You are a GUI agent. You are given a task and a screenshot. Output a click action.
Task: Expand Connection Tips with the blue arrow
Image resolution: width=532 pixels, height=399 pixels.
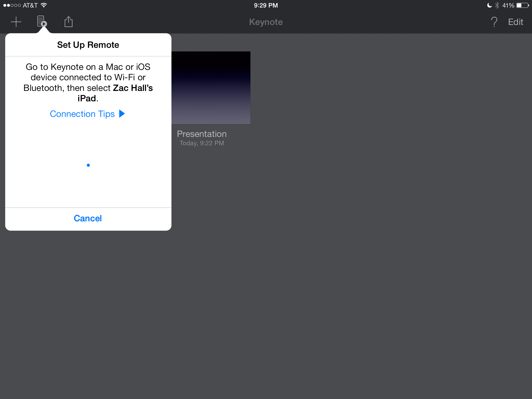pos(122,114)
